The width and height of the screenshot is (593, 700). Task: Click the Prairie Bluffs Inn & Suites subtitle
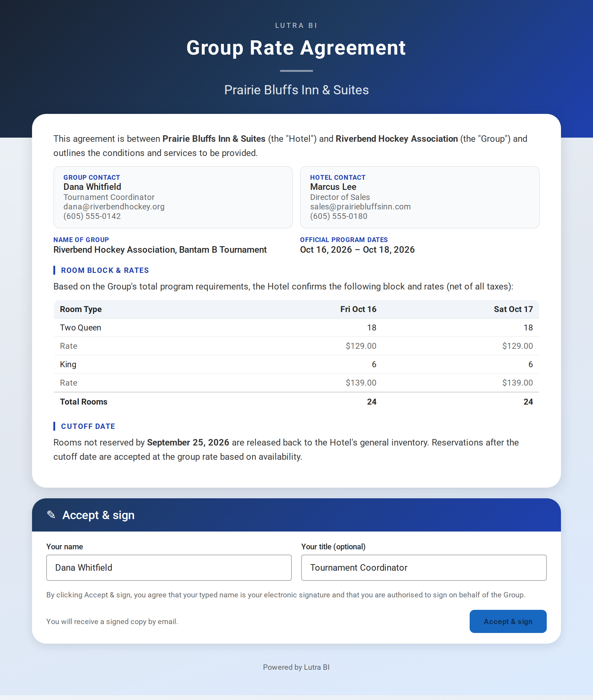point(296,90)
